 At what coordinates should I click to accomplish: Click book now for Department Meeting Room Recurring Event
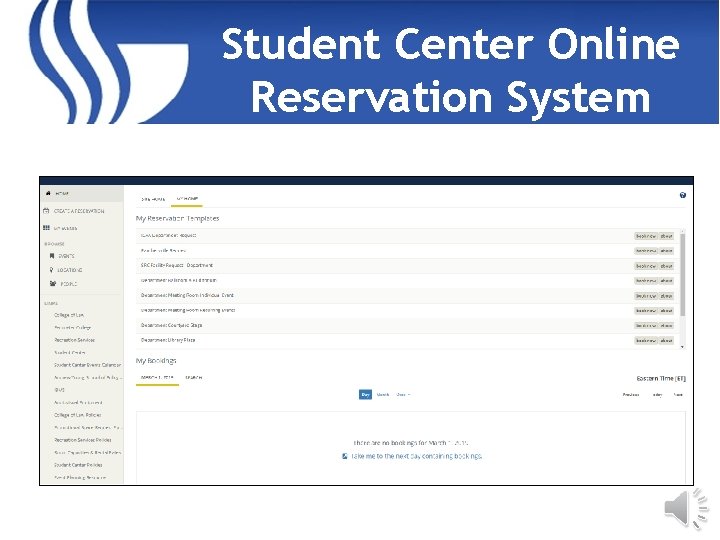pyautogui.click(x=646, y=311)
